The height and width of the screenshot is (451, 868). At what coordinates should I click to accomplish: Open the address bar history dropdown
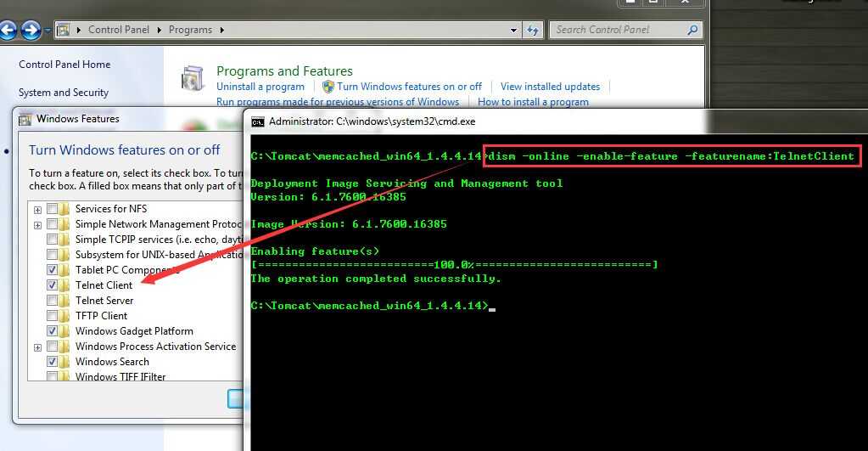pos(513,31)
